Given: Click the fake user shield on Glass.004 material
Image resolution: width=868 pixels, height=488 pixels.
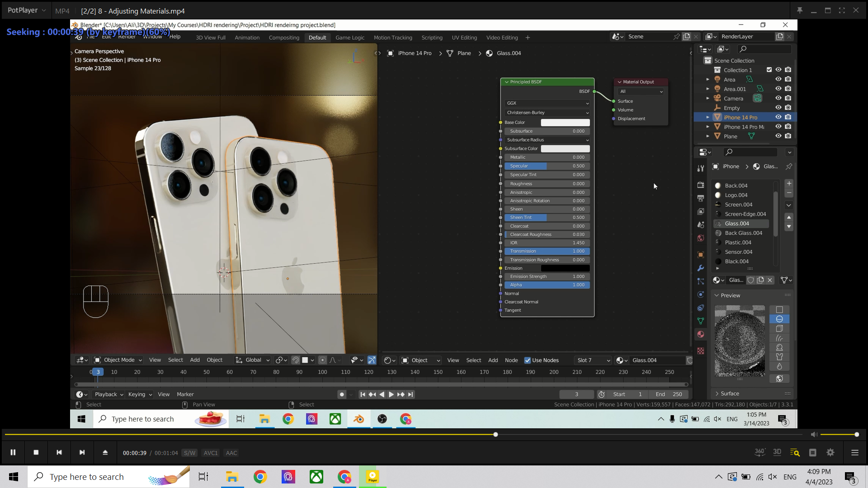Looking at the screenshot, I should pyautogui.click(x=750, y=280).
